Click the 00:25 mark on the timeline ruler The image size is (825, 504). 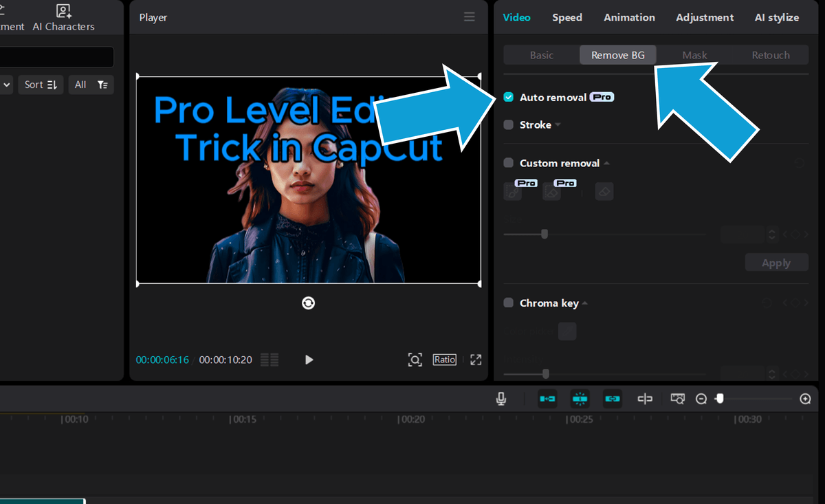pos(580,419)
